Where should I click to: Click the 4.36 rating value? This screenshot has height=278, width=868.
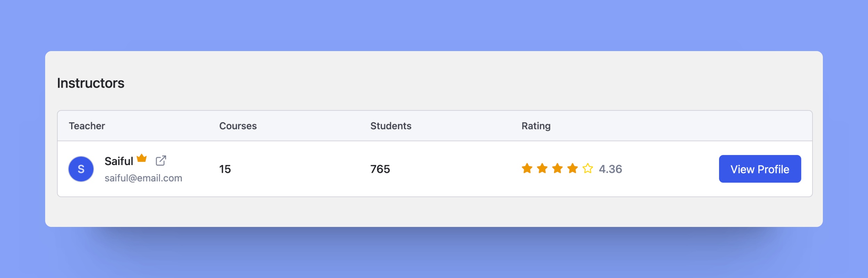pyautogui.click(x=610, y=169)
